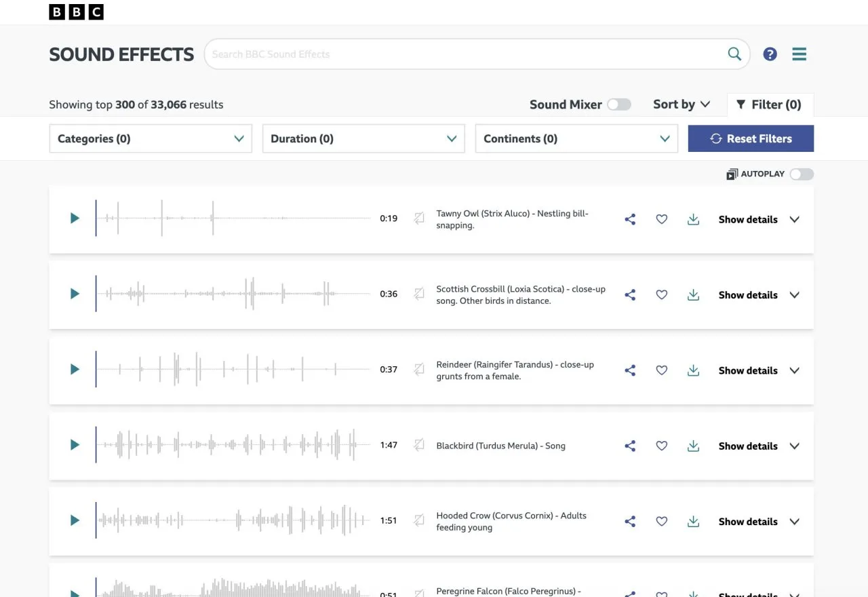
Task: Download the Scottish Crossbill sound
Action: pyautogui.click(x=693, y=294)
